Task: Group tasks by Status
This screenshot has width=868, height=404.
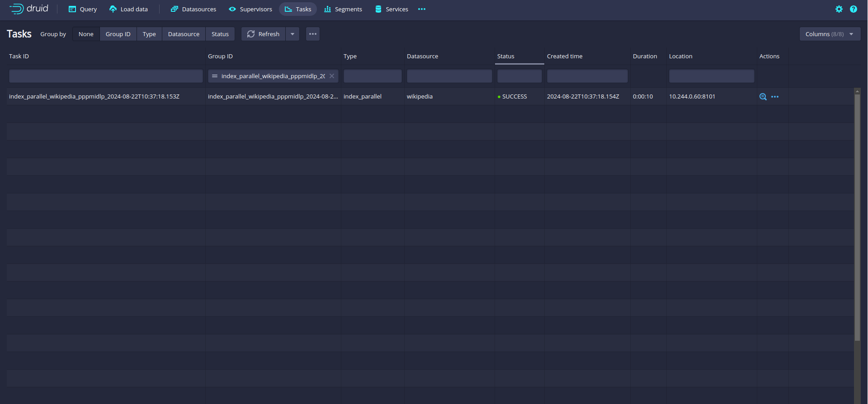Action: point(220,34)
